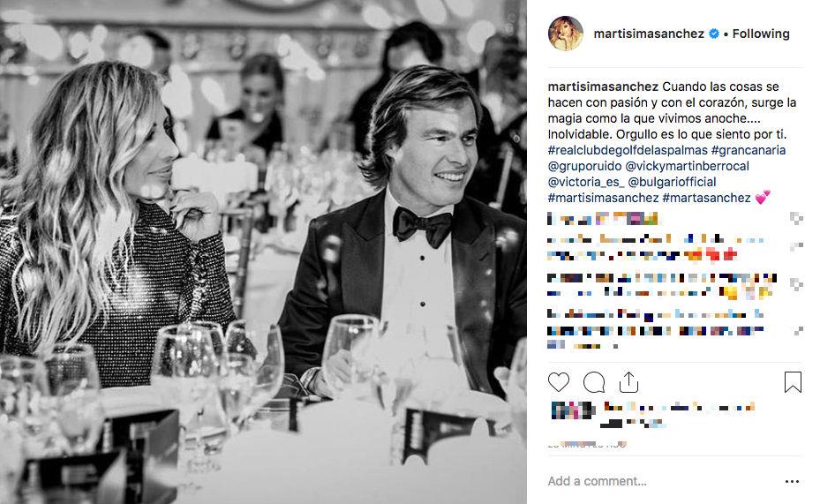The width and height of the screenshot is (820, 504).
Task: Visit the @vickymartinberrocal profile mention
Action: click(700, 166)
